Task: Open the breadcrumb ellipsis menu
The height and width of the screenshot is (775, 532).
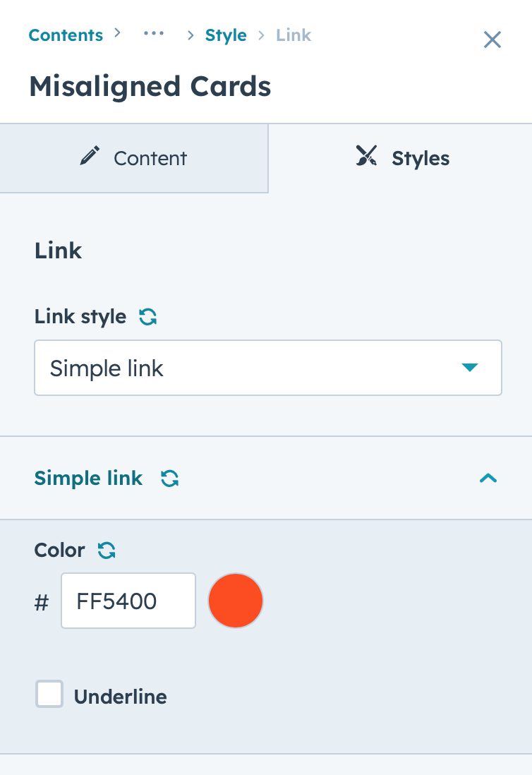Action: 154,34
